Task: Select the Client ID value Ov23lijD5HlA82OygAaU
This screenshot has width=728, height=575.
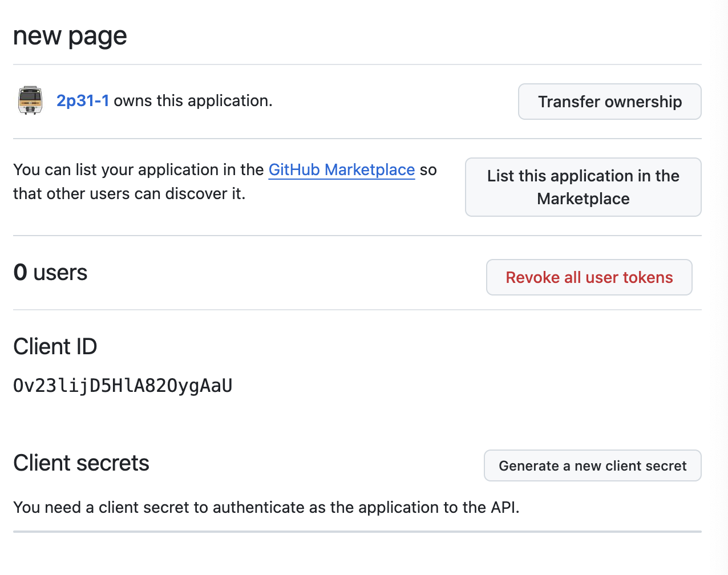Action: [x=123, y=386]
